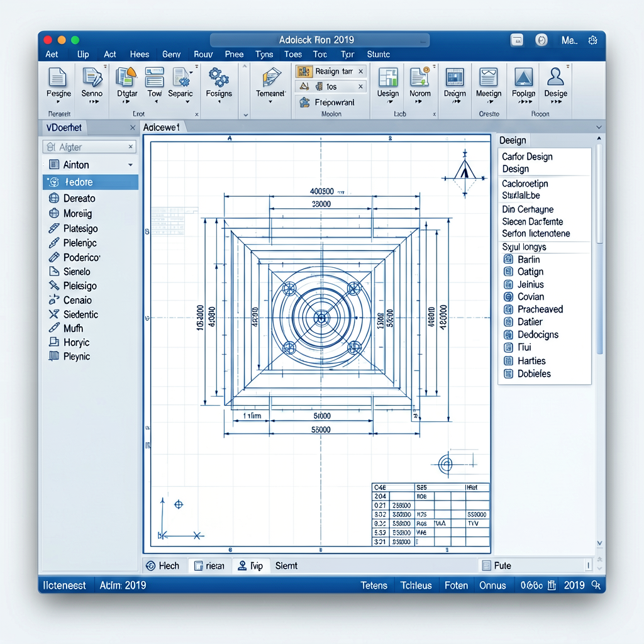Click the Pesgne ribbon icon
The width and height of the screenshot is (644, 644).
pyautogui.click(x=57, y=77)
